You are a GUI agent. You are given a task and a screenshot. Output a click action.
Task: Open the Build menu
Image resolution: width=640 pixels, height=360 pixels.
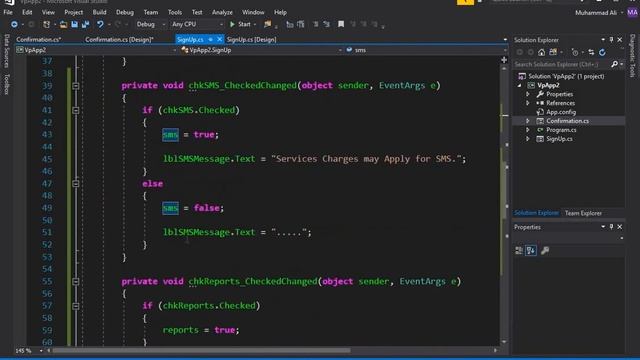point(99,12)
